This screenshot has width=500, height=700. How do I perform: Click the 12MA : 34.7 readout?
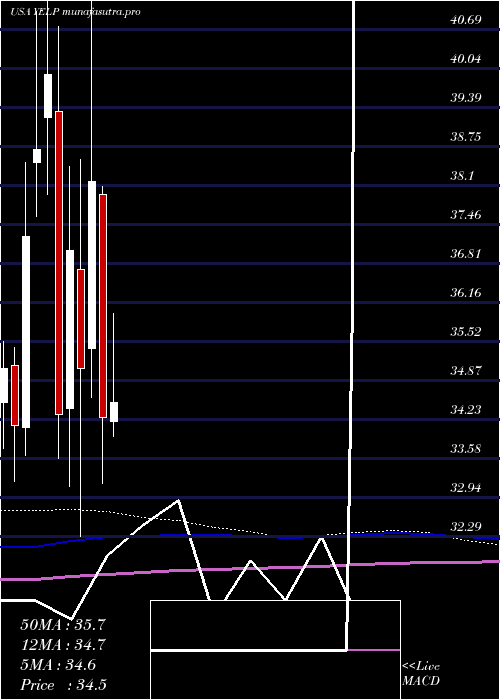coord(63,645)
